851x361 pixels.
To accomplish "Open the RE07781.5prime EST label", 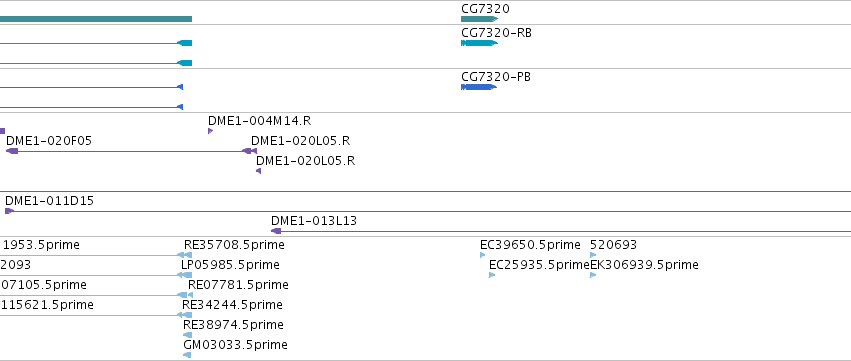I will click(238, 285).
